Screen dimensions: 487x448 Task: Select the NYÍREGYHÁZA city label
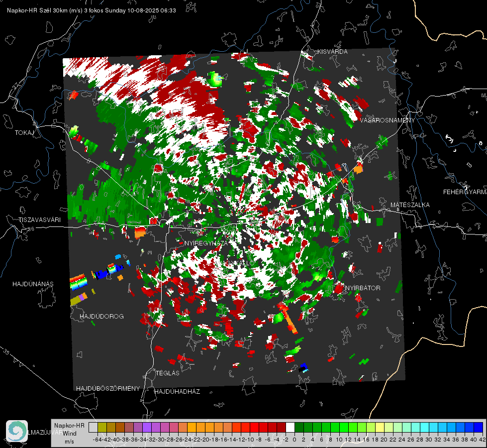coord(206,243)
